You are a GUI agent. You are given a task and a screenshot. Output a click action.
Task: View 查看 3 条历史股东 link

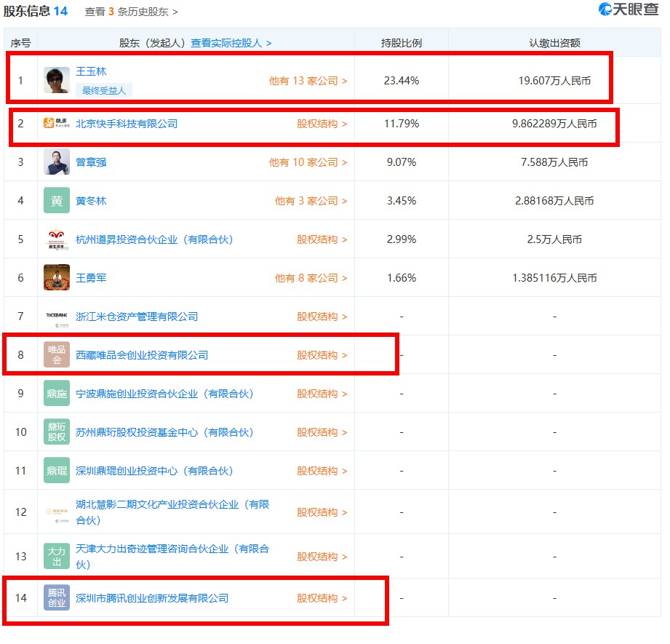pos(131,12)
